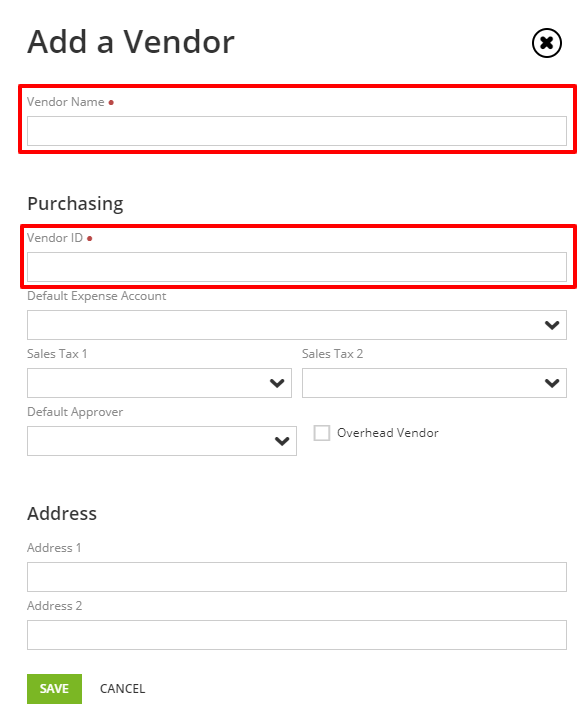Click the Vendor Name input field

[297, 131]
